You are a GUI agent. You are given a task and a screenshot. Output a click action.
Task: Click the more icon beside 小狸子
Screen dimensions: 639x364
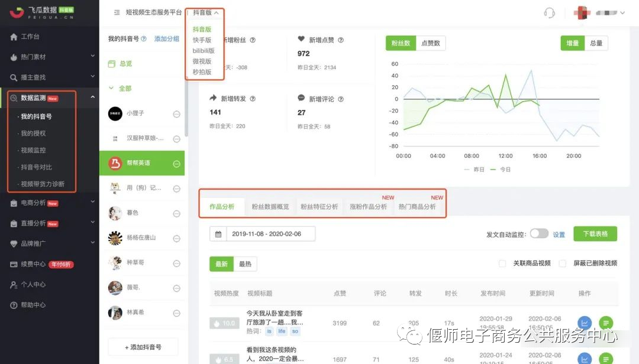[x=176, y=114]
